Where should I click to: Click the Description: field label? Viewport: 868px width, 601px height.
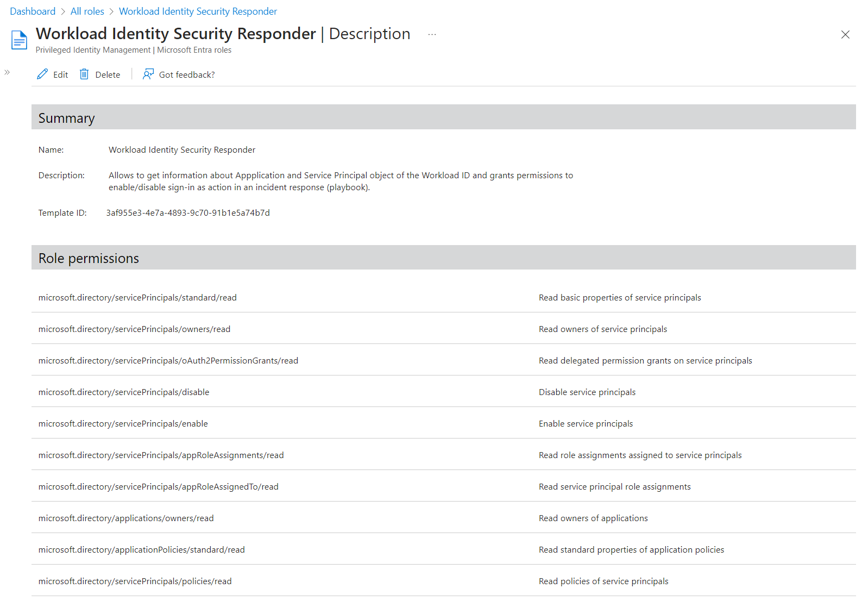(61, 176)
